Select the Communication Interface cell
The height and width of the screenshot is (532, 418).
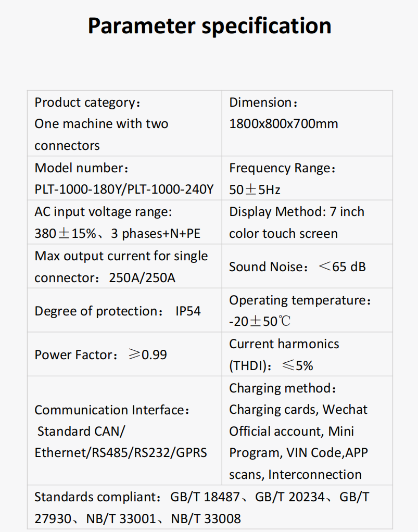[x=124, y=430]
